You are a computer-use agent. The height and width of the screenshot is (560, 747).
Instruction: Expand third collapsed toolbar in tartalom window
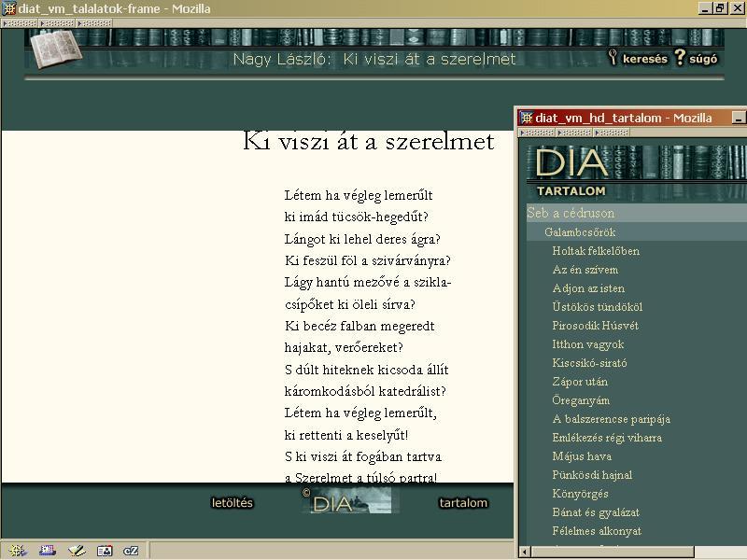(612, 133)
